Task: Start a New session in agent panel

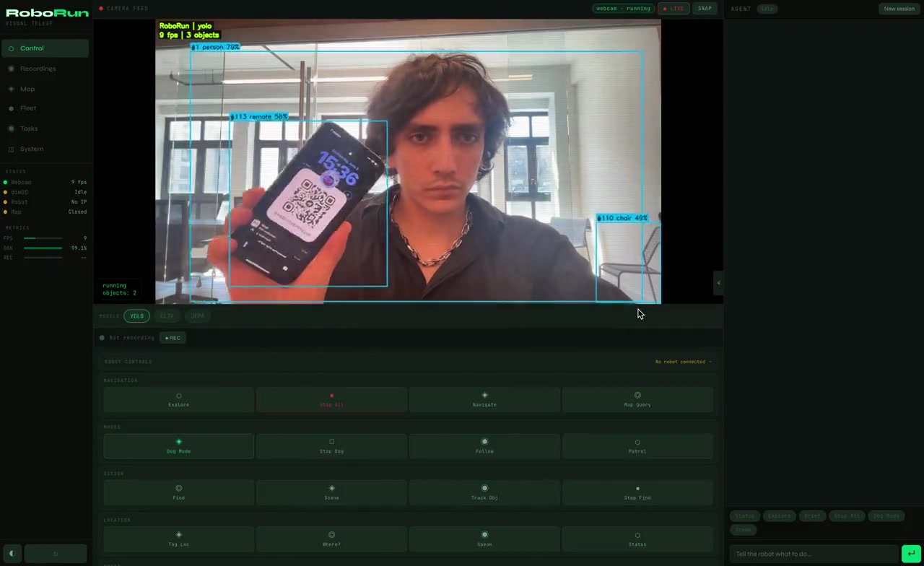Action: point(899,9)
